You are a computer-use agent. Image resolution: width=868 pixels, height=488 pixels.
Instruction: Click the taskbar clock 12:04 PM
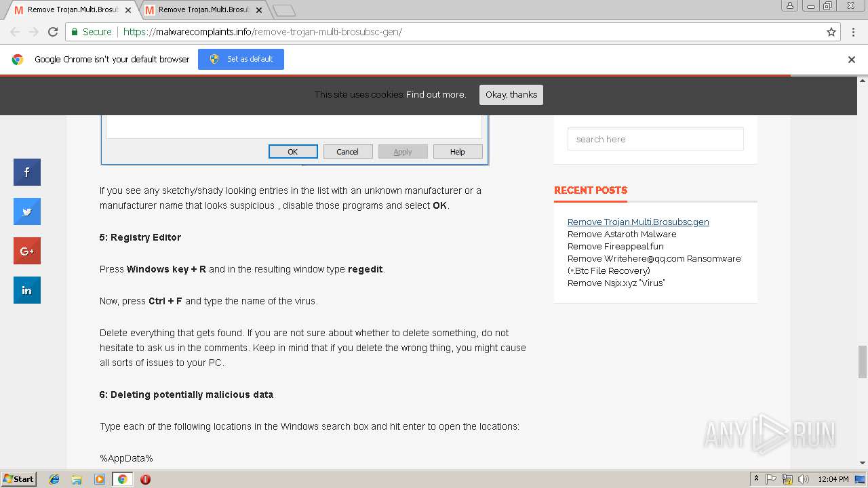pyautogui.click(x=833, y=479)
